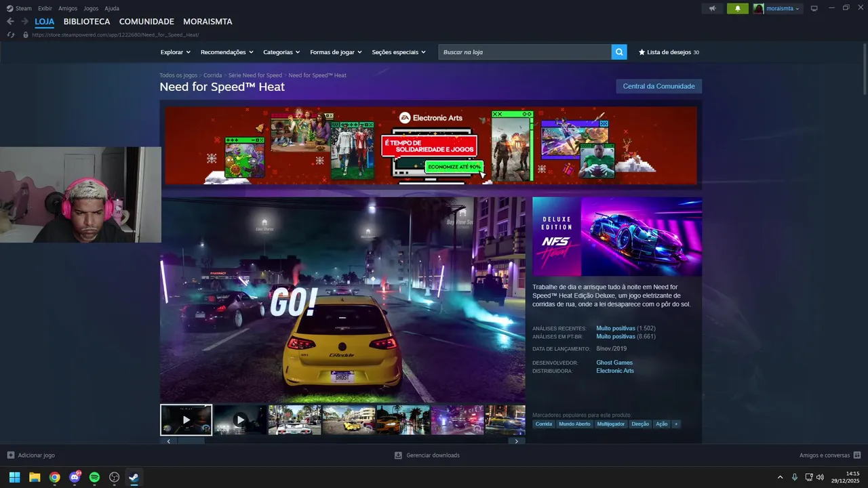
Task: Click the Série Need for Speed breadcrumb
Action: [x=255, y=75]
